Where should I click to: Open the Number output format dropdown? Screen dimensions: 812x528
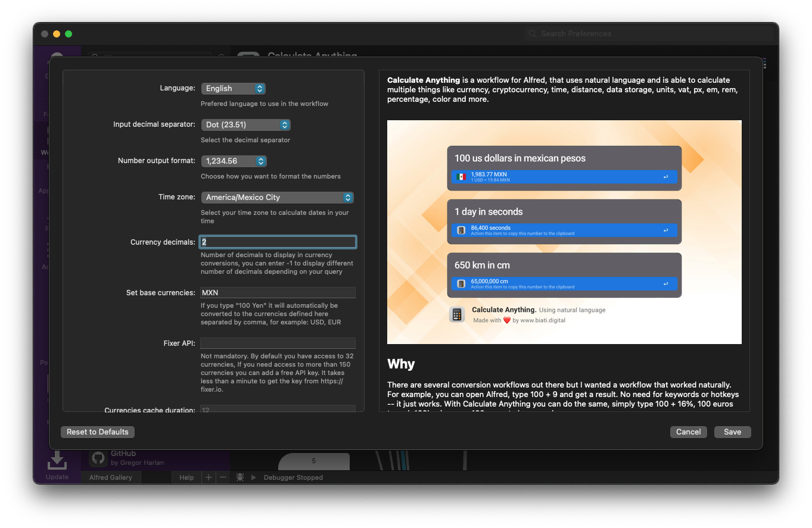point(234,161)
